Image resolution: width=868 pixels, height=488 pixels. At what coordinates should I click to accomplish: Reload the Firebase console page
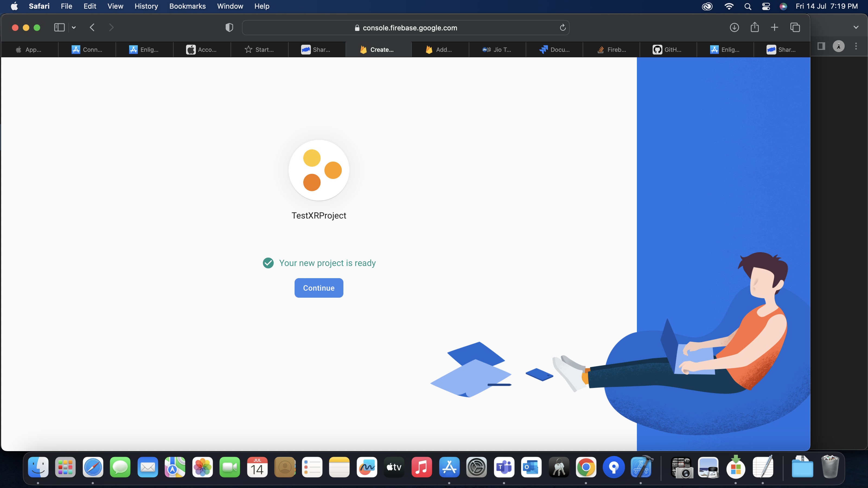click(x=562, y=28)
